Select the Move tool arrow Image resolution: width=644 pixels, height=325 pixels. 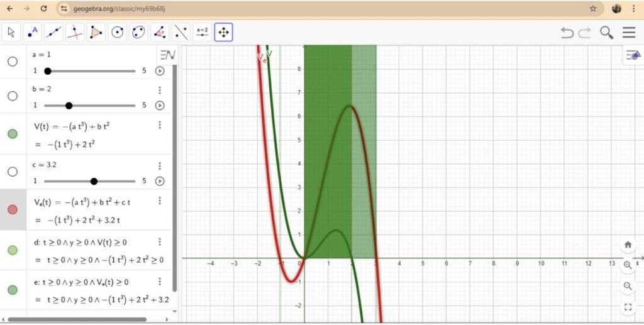point(11,32)
